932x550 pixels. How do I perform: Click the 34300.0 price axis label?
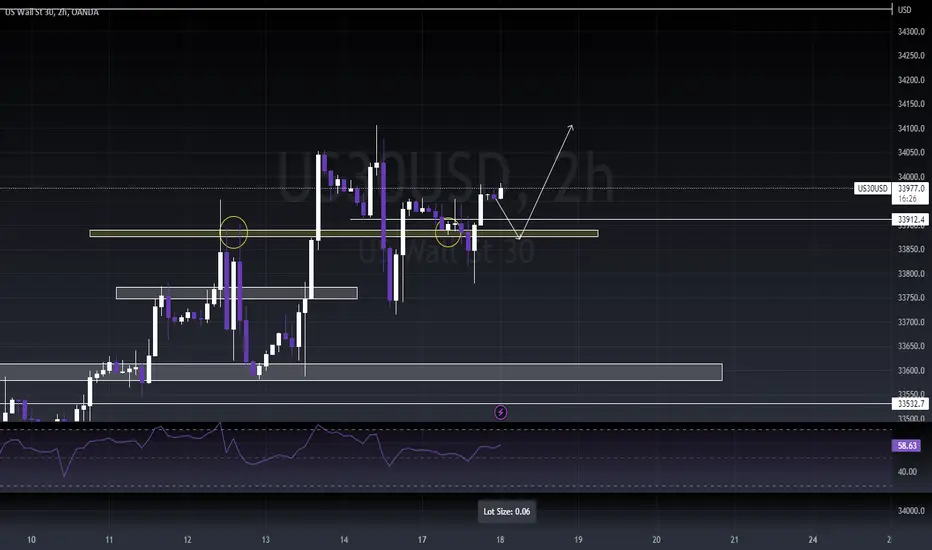point(911,32)
